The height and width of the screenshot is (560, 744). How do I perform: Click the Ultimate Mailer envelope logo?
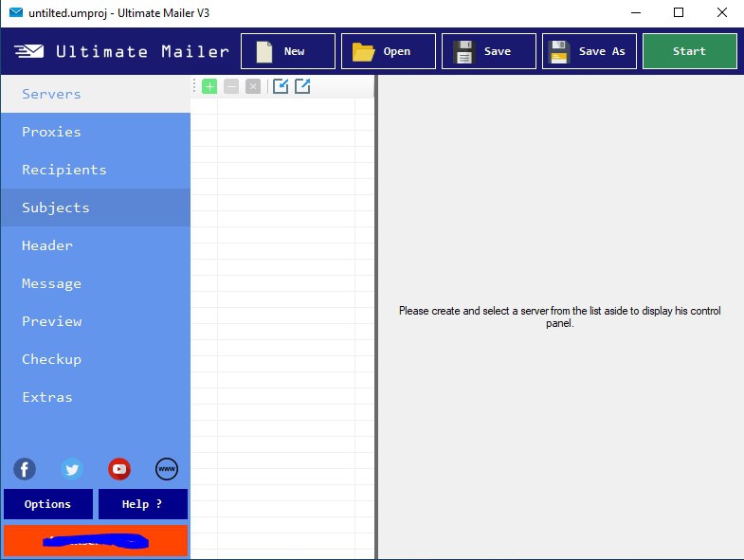tap(29, 51)
